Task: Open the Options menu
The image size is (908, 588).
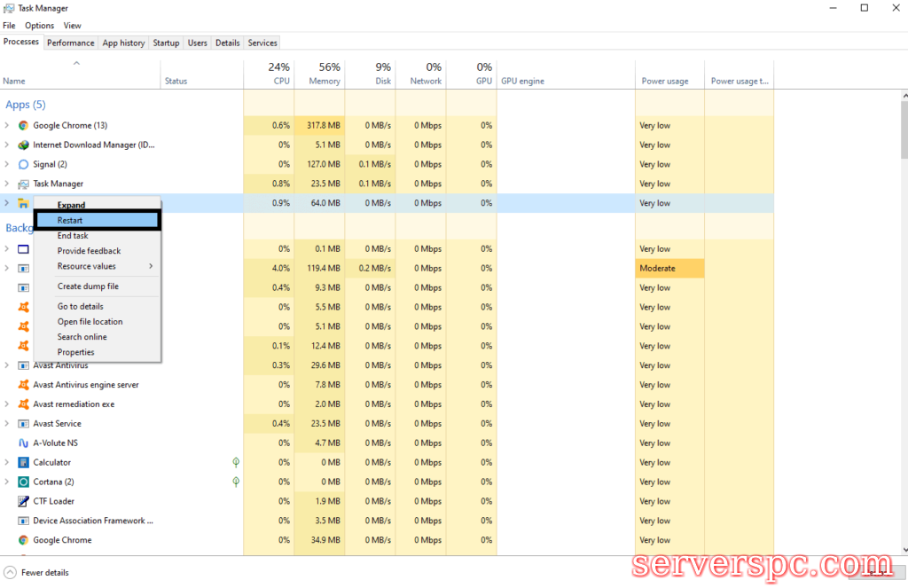Action: click(x=39, y=26)
